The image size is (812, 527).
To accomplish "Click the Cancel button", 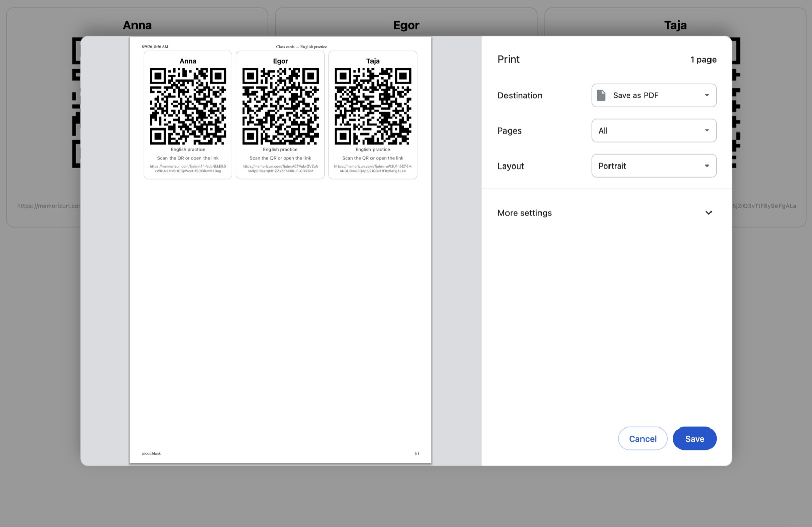I will tap(642, 439).
